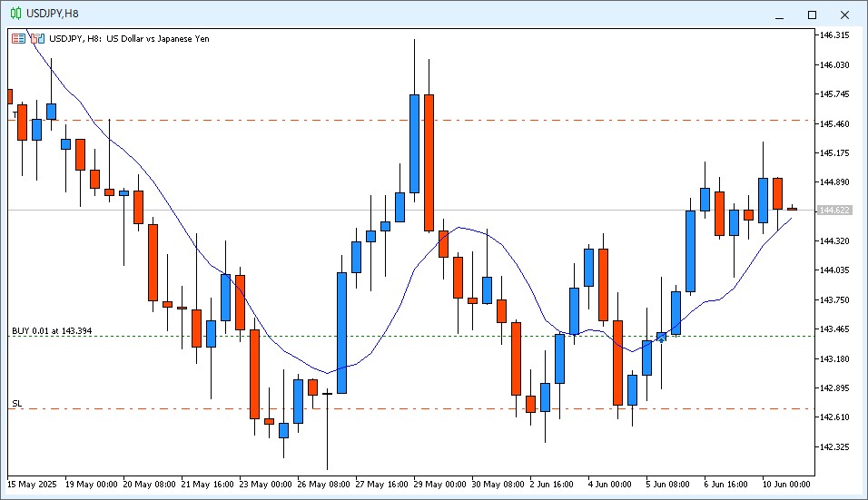The image size is (868, 500).
Task: Click price scale value 143.750
Action: [x=834, y=300]
